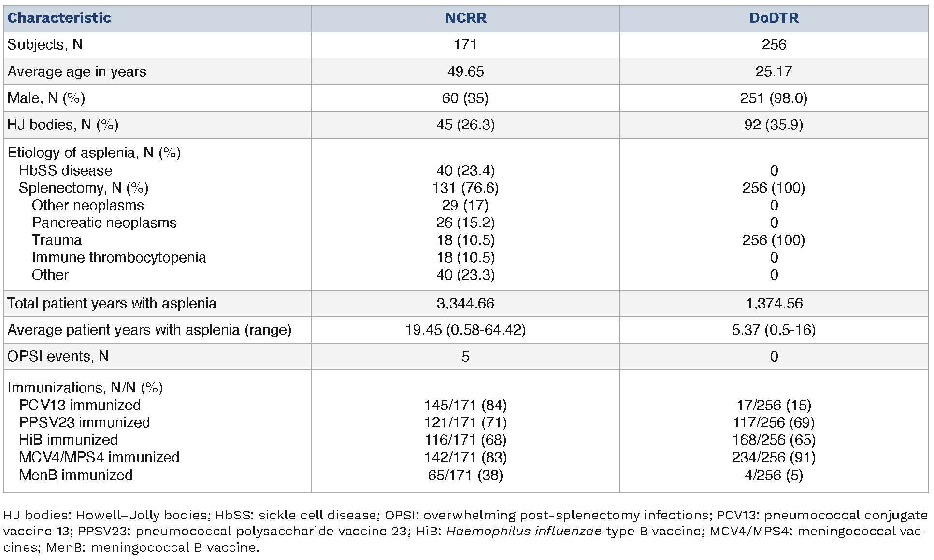Select the HJ bodies, N (%) row label

(x=63, y=125)
